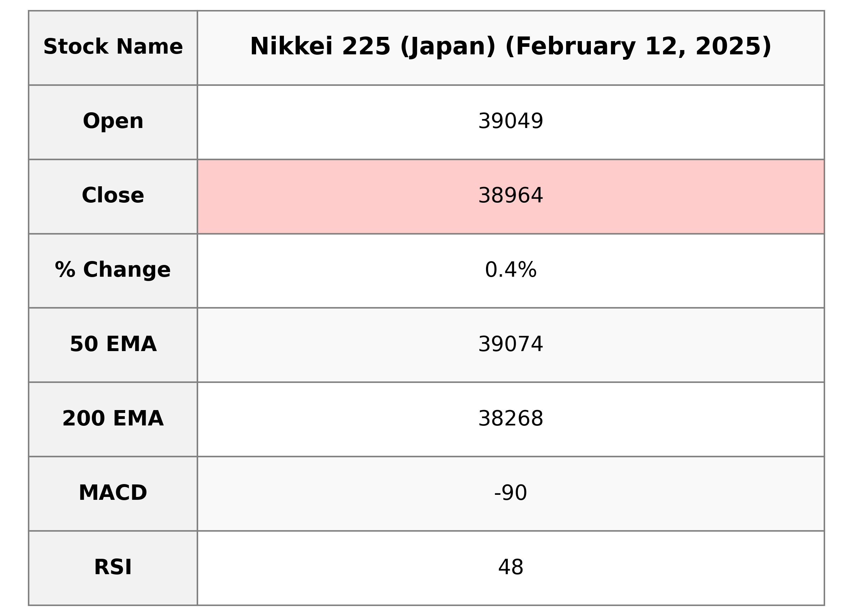Click the 200 EMA value 38268
The image size is (853, 616).
click(510, 419)
